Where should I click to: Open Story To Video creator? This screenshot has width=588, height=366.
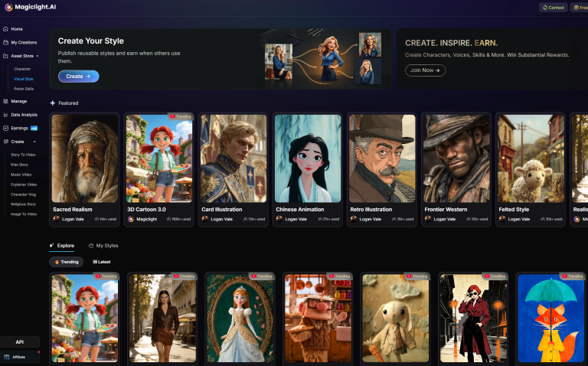23,155
